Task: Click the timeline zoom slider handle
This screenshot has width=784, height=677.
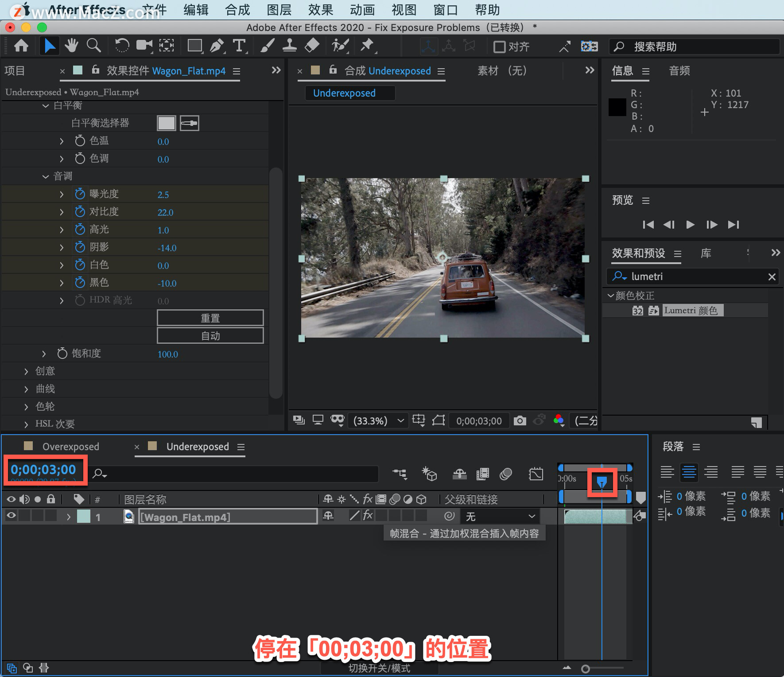Action: coord(586,669)
